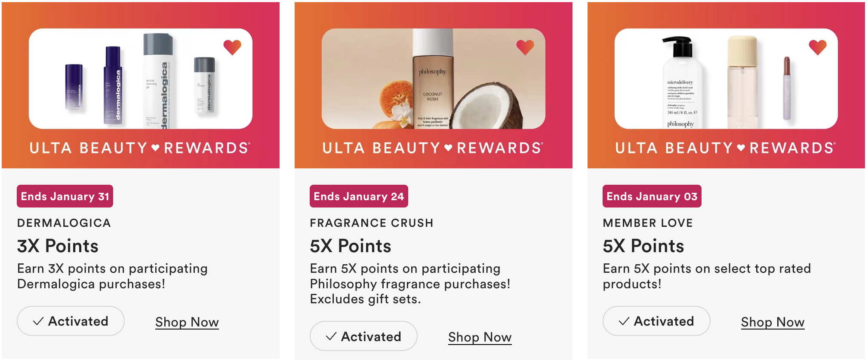This screenshot has height=360, width=868.
Task: Open Shop Now for Dermalogica 3X Points
Action: click(x=187, y=322)
